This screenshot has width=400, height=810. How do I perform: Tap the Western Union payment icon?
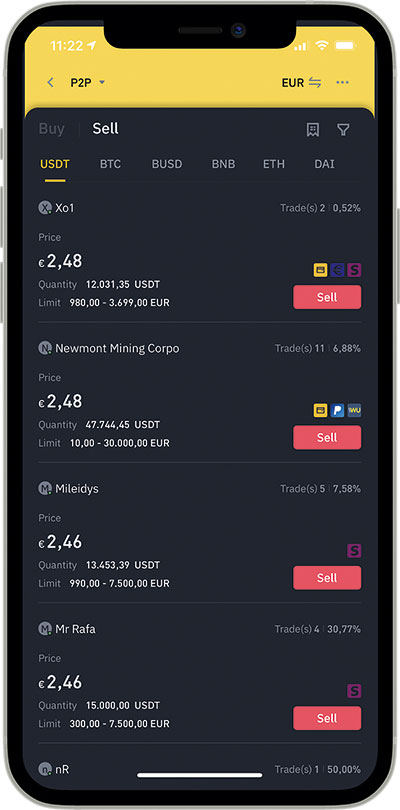click(355, 411)
